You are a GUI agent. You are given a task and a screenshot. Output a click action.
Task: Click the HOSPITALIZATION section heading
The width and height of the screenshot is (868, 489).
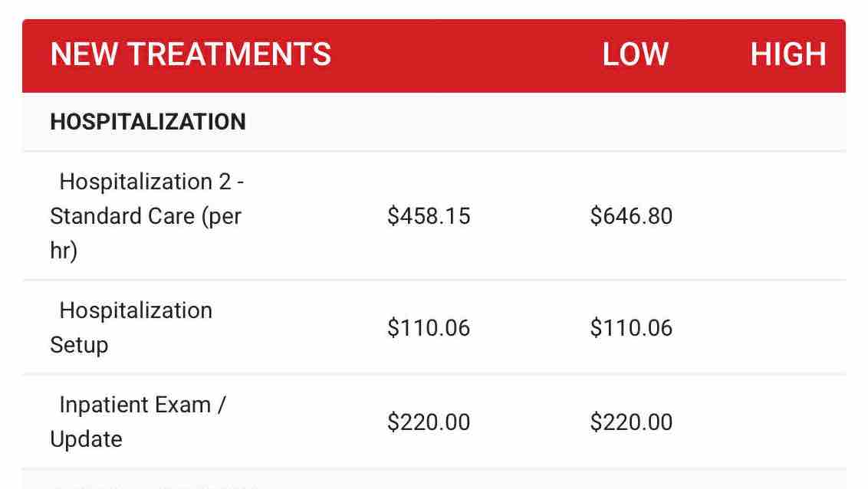point(148,122)
